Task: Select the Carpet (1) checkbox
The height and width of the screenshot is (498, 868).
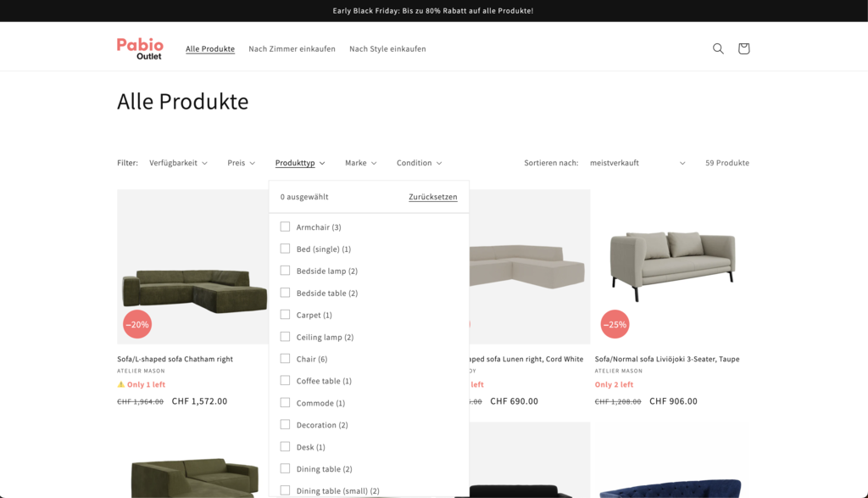Action: coord(285,315)
